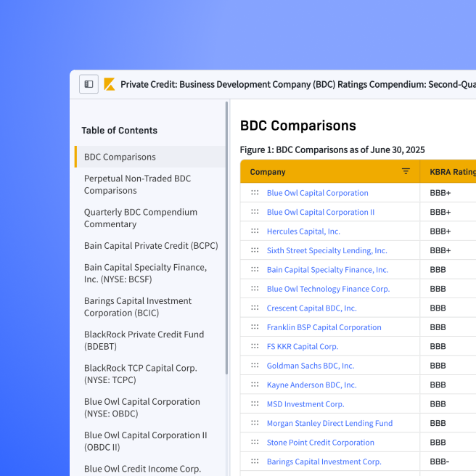476x476 pixels.
Task: Click the Company column header label
Action: pyautogui.click(x=268, y=172)
